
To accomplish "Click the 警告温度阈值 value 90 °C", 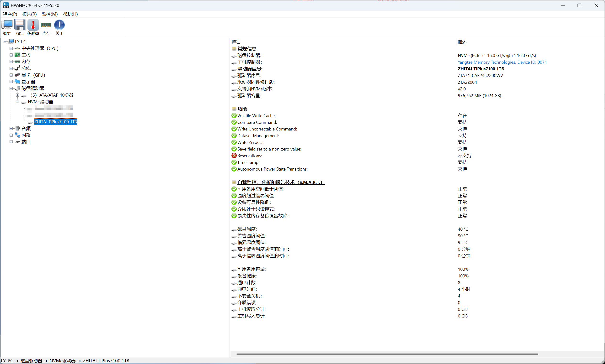I will click(x=463, y=236).
